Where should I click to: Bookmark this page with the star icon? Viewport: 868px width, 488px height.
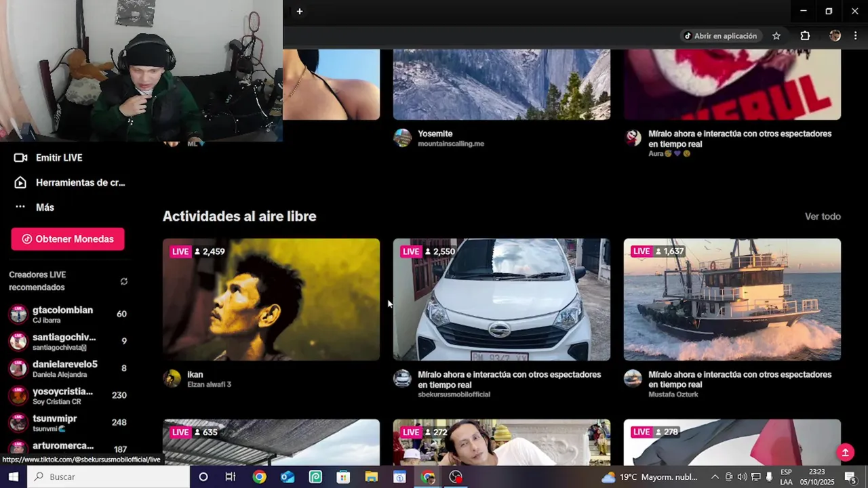[776, 36]
